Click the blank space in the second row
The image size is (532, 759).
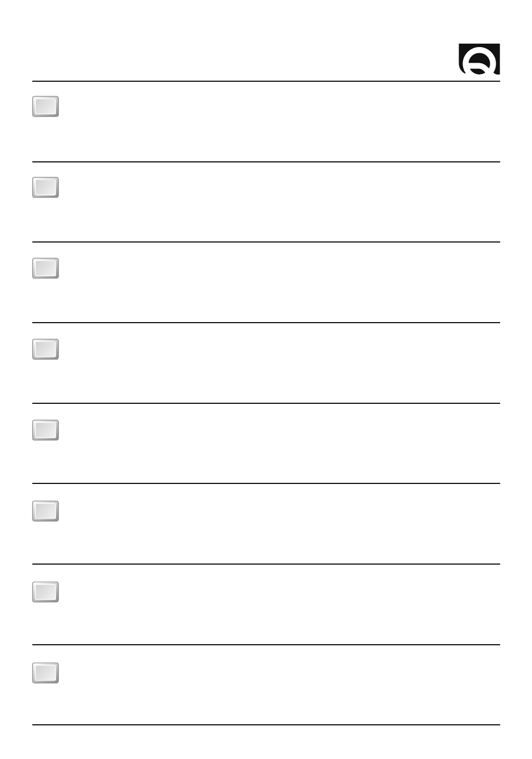point(280,202)
